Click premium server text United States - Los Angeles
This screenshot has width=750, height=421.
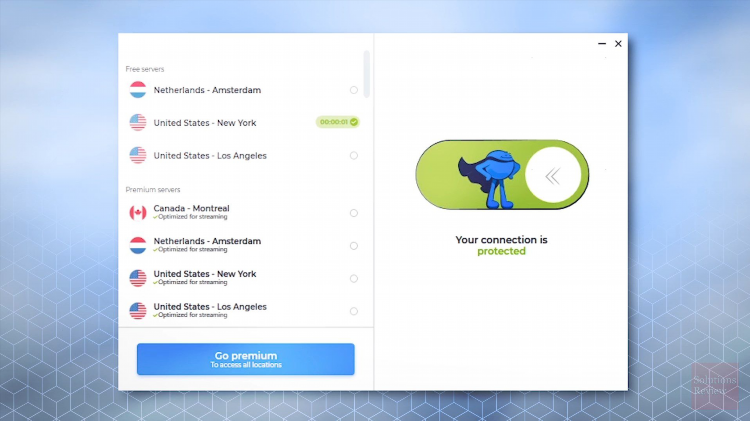[210, 306]
